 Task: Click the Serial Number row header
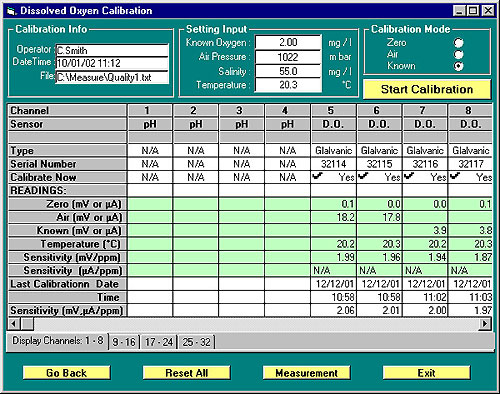click(x=67, y=164)
